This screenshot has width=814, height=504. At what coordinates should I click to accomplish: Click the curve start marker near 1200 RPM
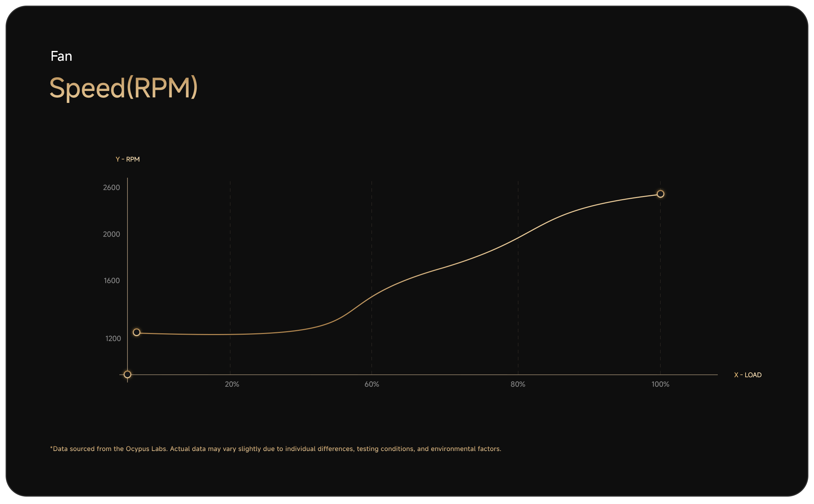(137, 332)
